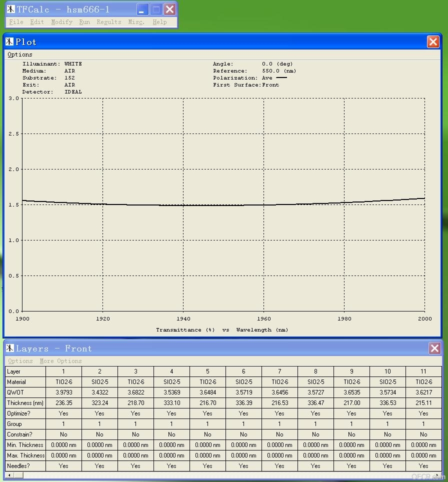Select thickness cell 218.70
Image resolution: width=448 pixels, height=482 pixels.
tap(135, 402)
